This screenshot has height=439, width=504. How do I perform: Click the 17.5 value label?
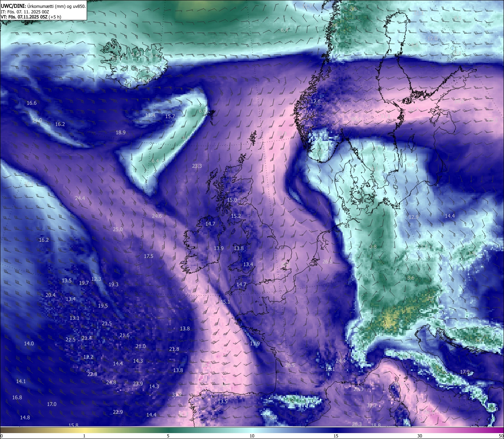pos(148,256)
